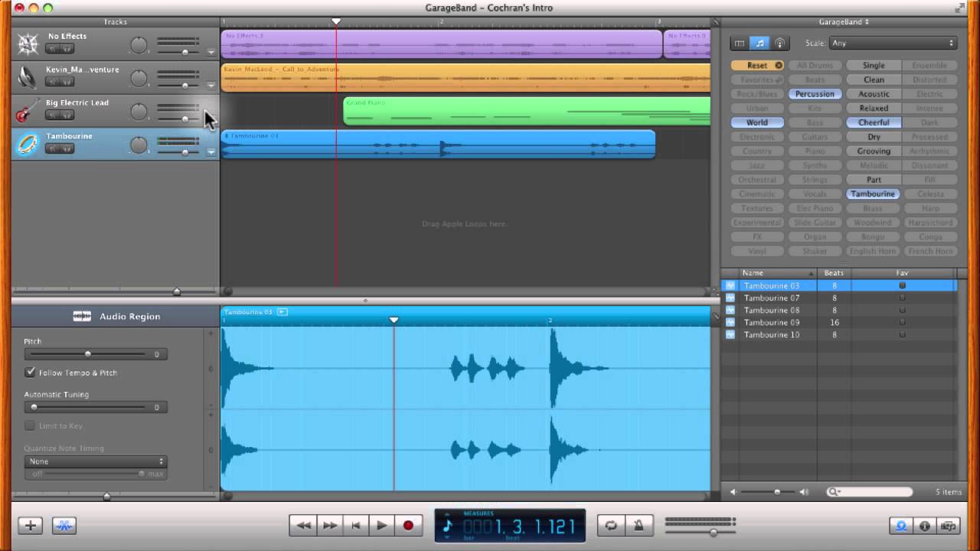Toggle the metronome button
Image resolution: width=980 pixels, height=551 pixels.
639,525
